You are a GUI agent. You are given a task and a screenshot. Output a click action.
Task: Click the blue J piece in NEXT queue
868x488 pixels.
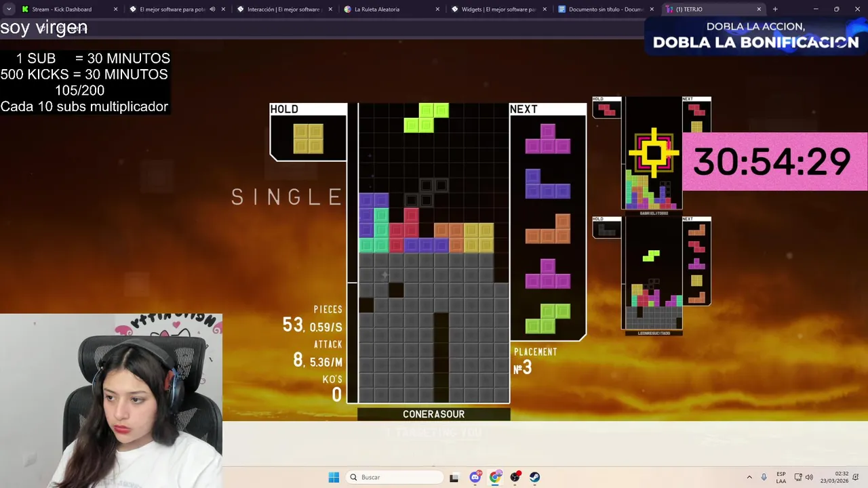[548, 184]
